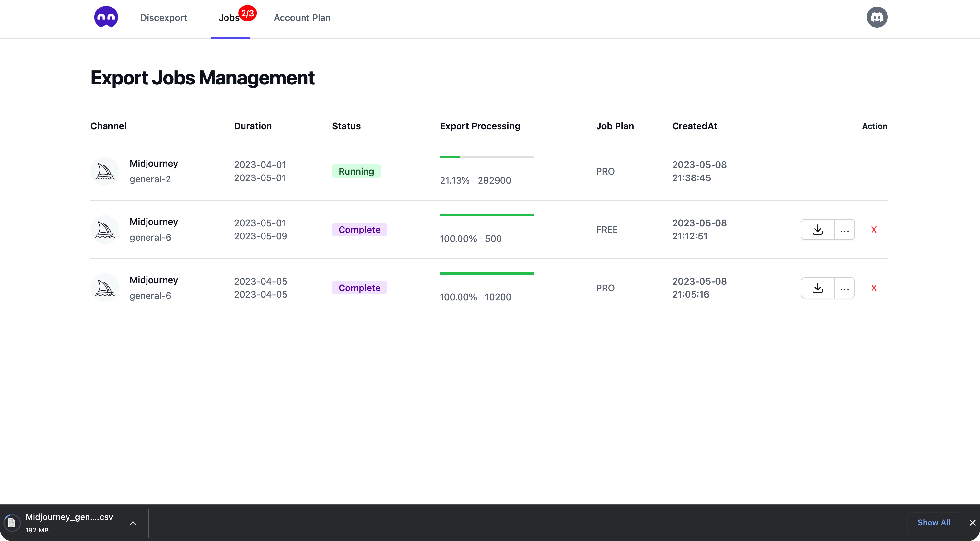
Task: Open more options for 10200-message job
Action: (845, 288)
